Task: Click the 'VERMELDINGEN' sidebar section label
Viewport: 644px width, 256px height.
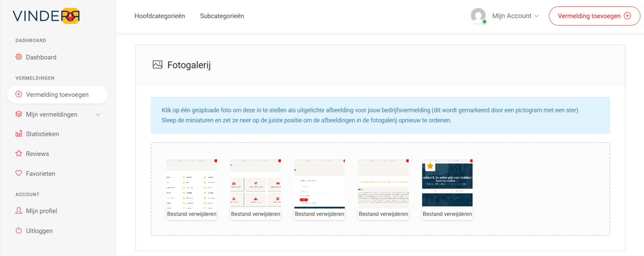Action: pyautogui.click(x=35, y=78)
